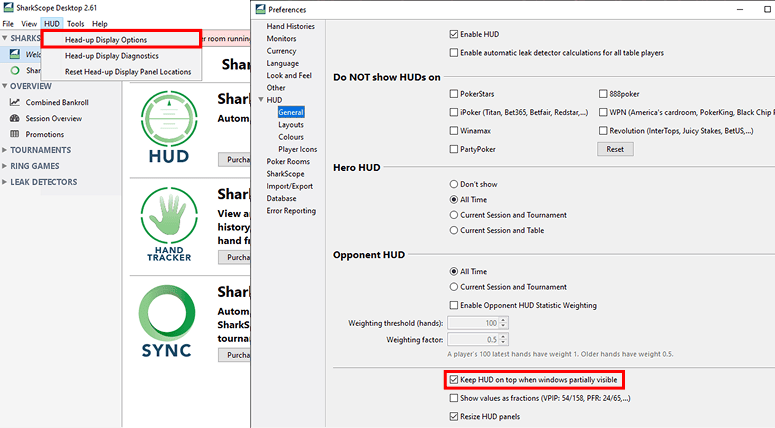775x428 pixels.
Task: Open Currency preferences page
Action: point(281,51)
